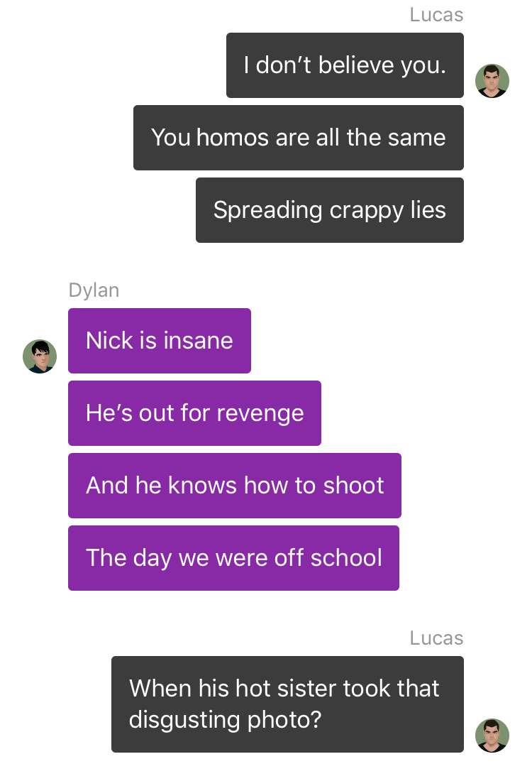Click the lower 'Lucas' sender name
The image size is (532, 781).
point(436,638)
